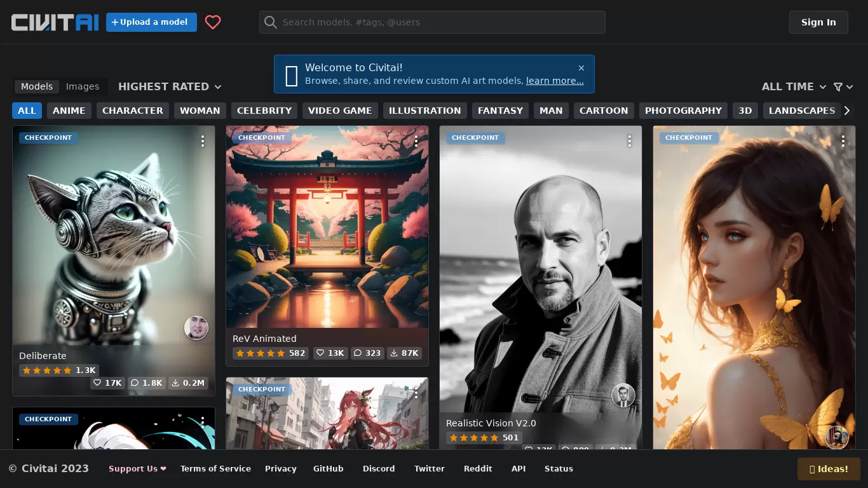The width and height of the screenshot is (868, 488).
Task: Open the ReV Animated shrine thumbnail
Action: click(327, 227)
